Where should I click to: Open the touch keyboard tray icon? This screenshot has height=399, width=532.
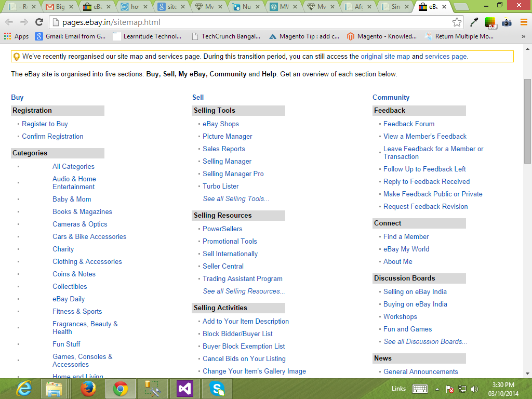420,389
